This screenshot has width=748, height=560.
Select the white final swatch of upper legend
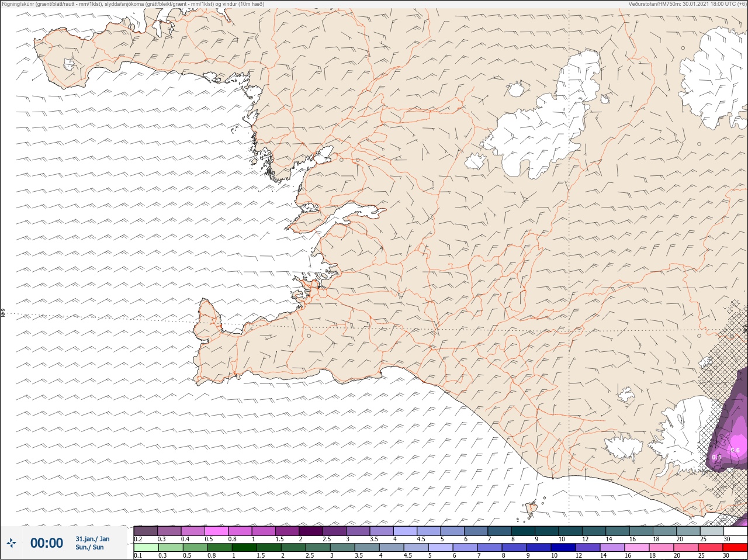pos(735,531)
